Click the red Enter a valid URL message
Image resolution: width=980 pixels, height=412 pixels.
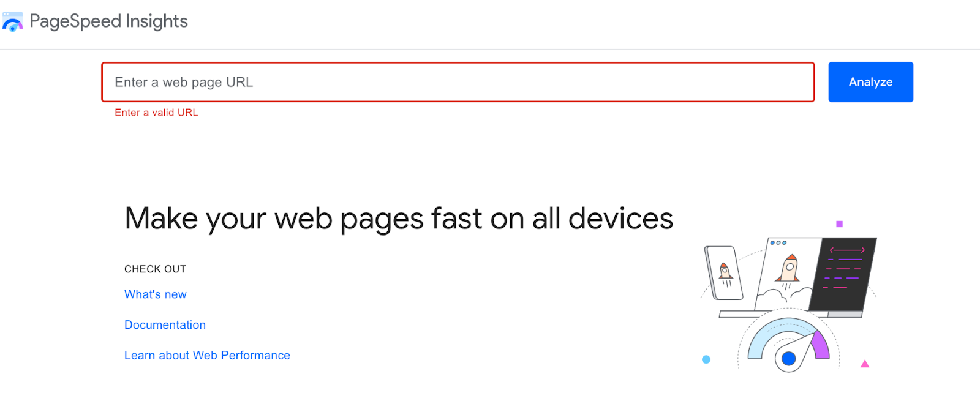pos(156,113)
